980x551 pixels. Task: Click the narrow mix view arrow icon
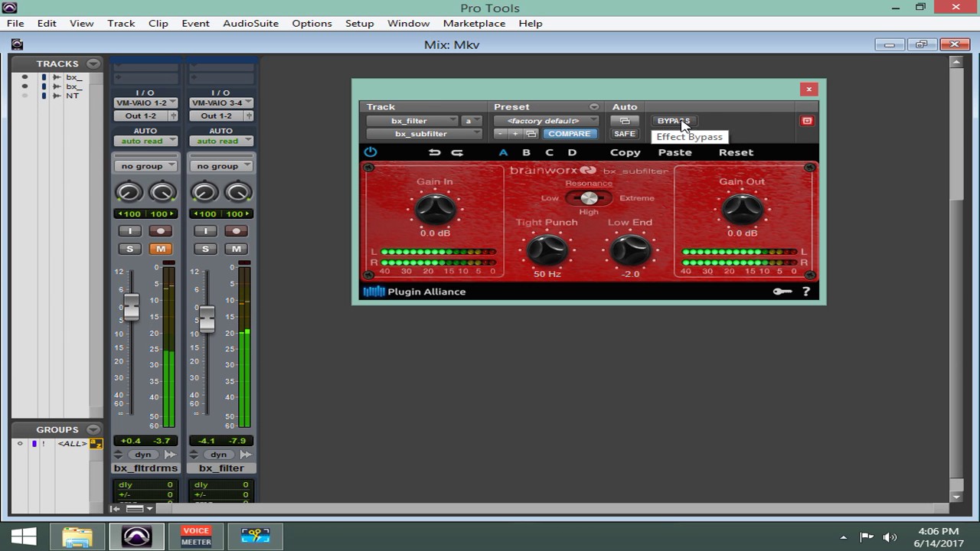[x=115, y=509]
